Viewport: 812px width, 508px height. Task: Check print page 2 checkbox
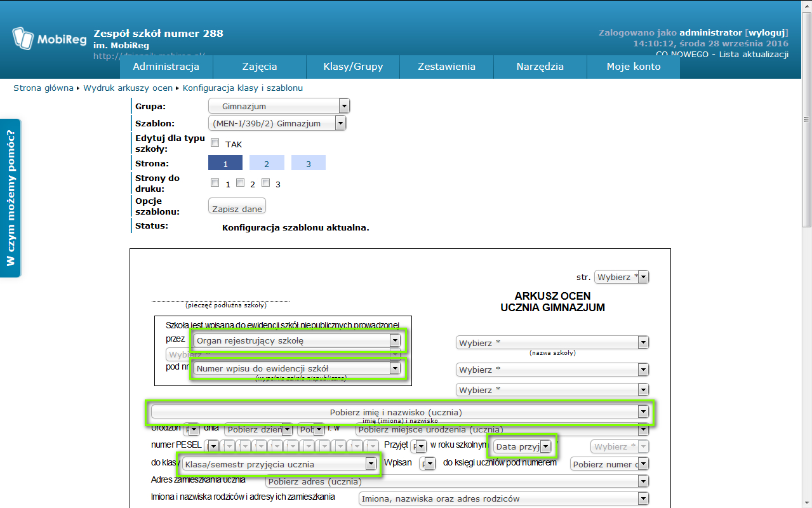coord(240,183)
